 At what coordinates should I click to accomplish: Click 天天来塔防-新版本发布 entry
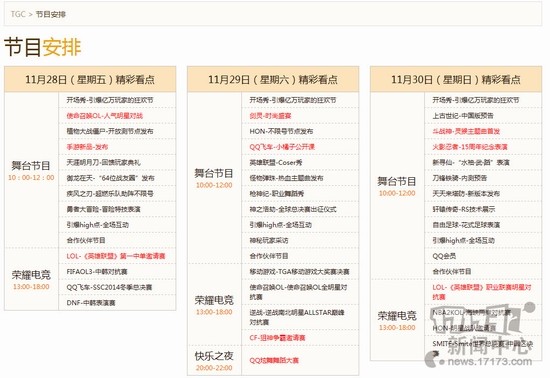click(466, 194)
